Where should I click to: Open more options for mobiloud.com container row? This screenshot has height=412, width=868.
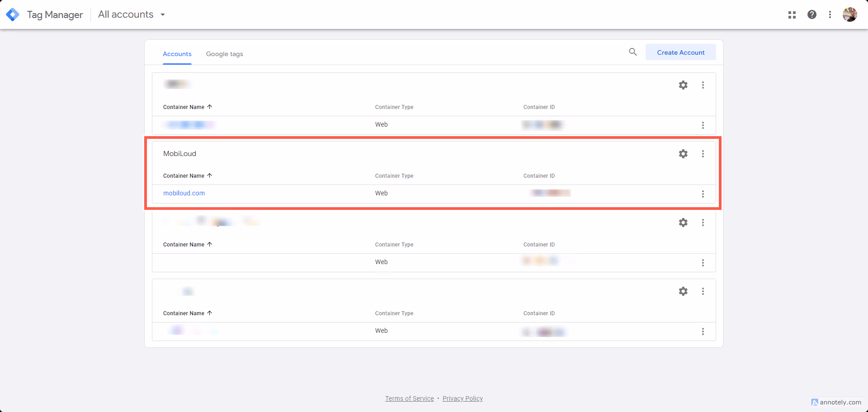click(703, 194)
